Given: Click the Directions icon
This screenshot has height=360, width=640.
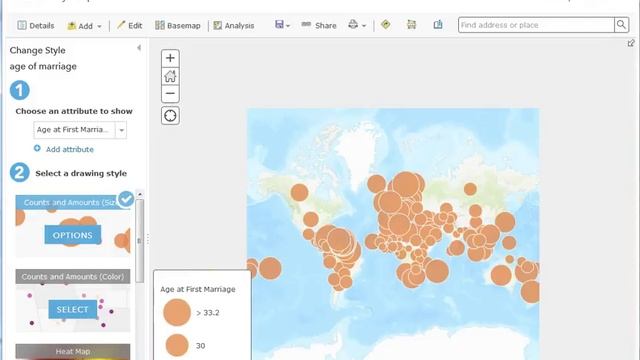Looking at the screenshot, I should [385, 24].
